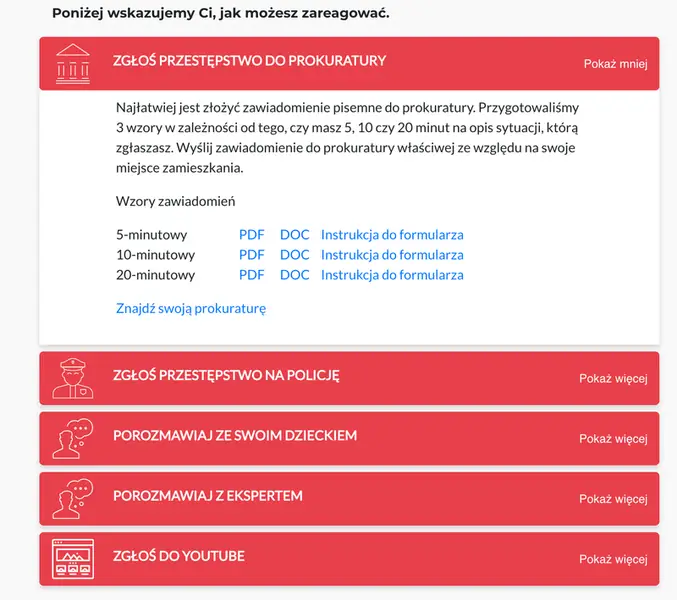The width and height of the screenshot is (677, 600).
Task: Select the Zgłoś przestępstwo do prokuratury heading
Action: tap(250, 60)
